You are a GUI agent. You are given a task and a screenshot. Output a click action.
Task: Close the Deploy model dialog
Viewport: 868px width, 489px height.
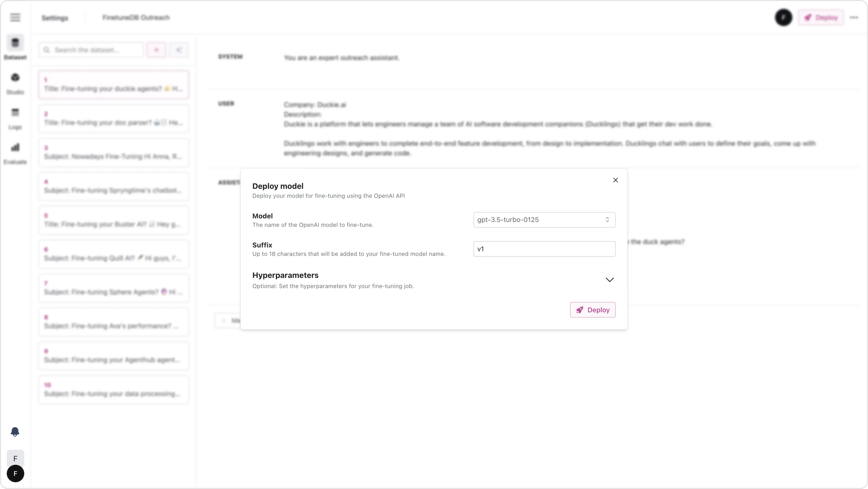615,180
